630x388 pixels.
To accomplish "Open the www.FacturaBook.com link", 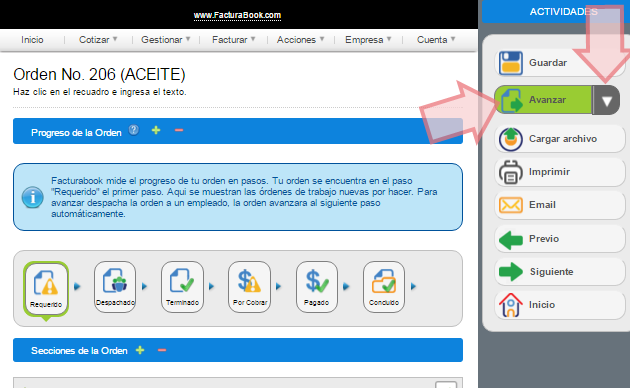I will click(x=237, y=16).
